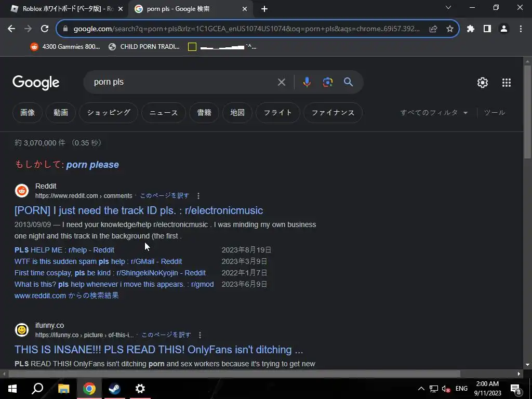Translate the ifunny result with このページを訳す
Viewport: 532px width, 399px height.
(166, 335)
